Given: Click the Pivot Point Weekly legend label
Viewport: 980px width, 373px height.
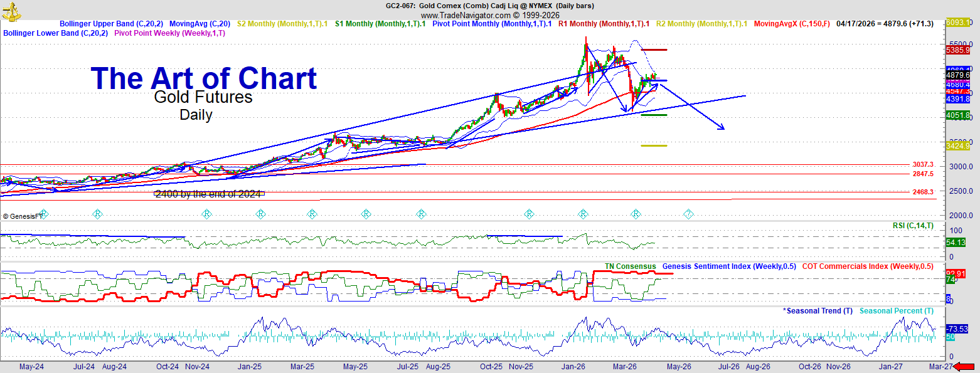Looking at the screenshot, I should (x=169, y=33).
